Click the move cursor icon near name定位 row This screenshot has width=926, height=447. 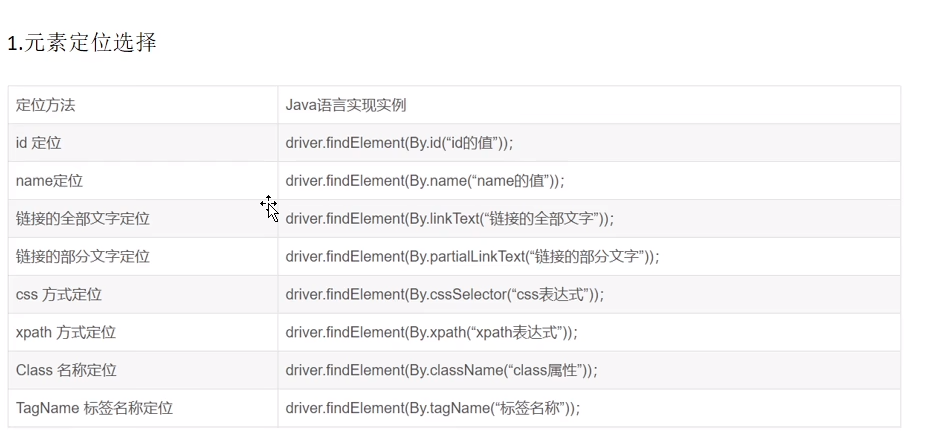click(269, 208)
